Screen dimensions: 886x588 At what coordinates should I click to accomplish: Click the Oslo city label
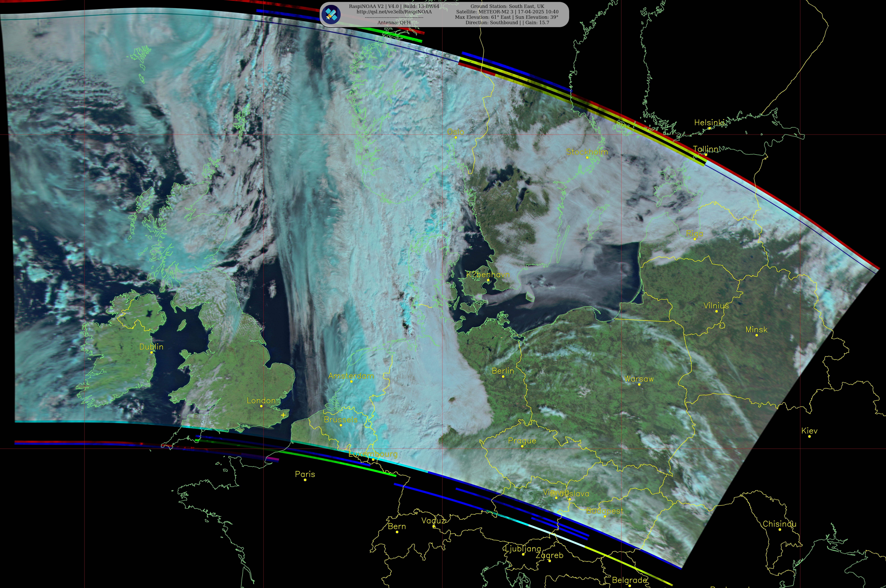click(x=456, y=132)
